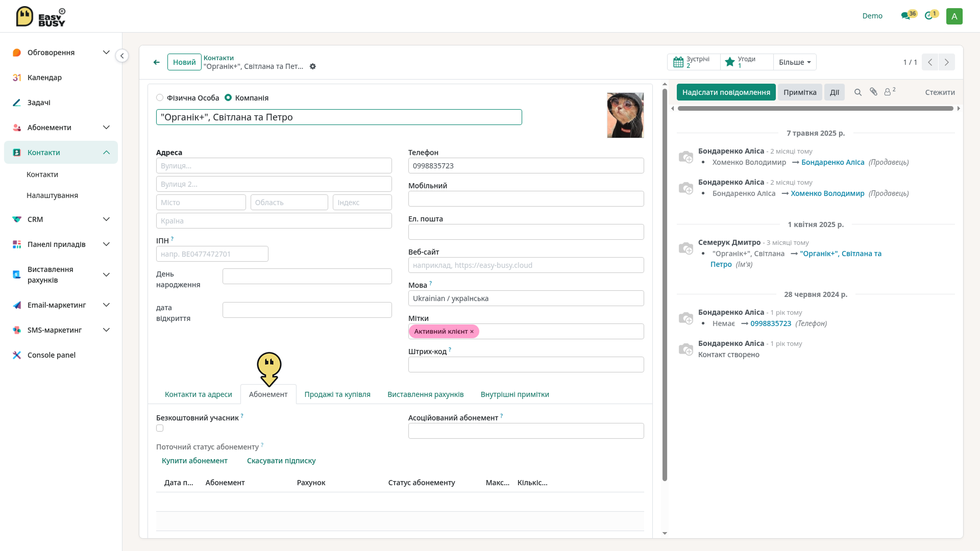Click the Console panel sidebar icon
This screenshot has height=551, width=980.
tap(17, 355)
